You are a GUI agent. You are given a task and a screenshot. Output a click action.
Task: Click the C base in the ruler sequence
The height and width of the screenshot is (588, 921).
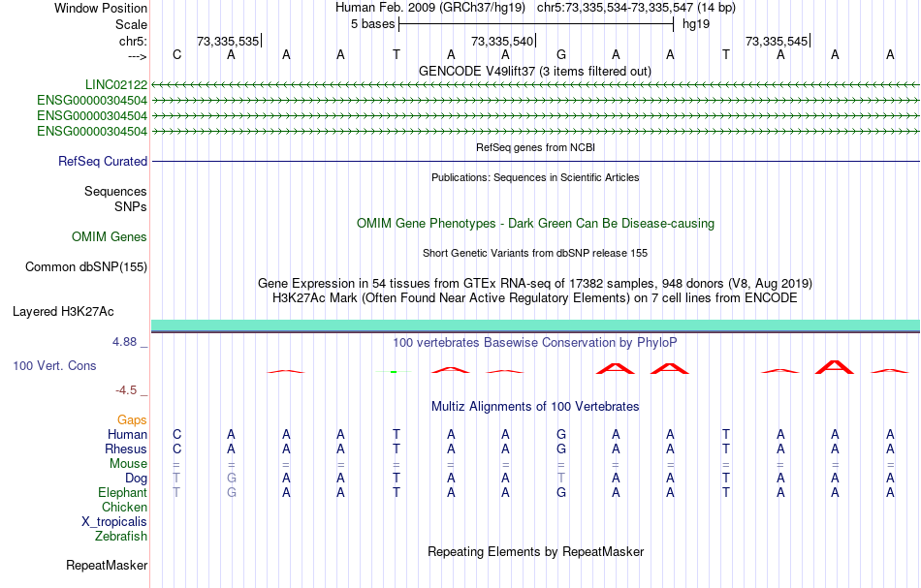point(176,55)
